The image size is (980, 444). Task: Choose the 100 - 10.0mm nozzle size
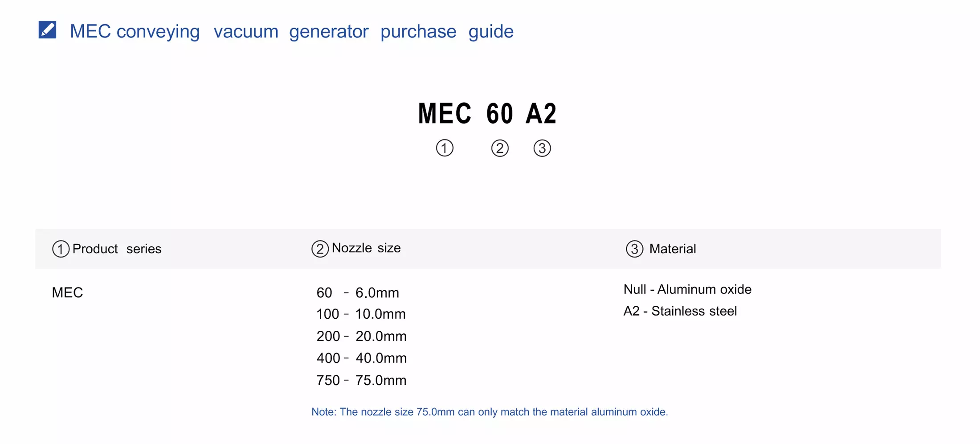pyautogui.click(x=361, y=314)
